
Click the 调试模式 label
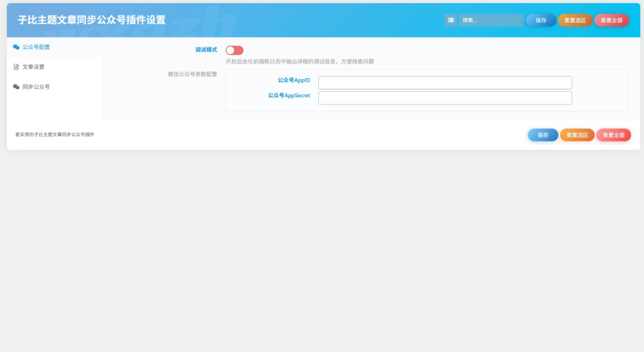(206, 50)
